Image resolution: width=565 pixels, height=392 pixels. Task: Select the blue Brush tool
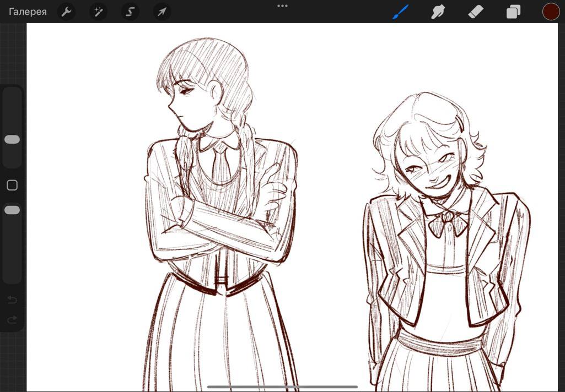pos(400,12)
